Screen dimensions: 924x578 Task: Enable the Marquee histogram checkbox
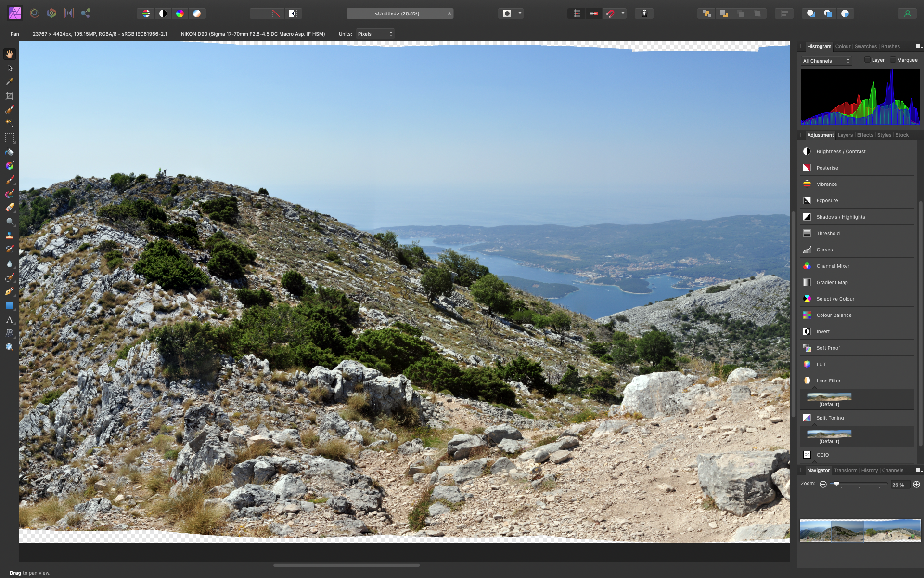click(x=894, y=60)
